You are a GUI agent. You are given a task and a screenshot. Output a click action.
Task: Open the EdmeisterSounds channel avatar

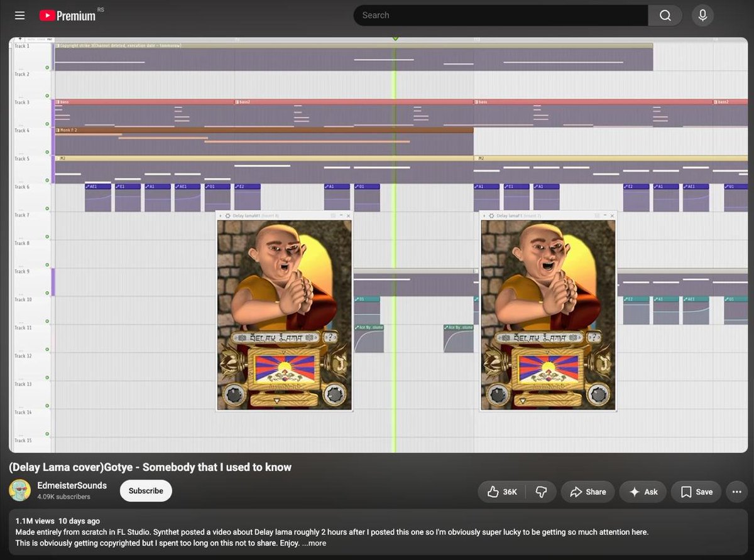20,490
